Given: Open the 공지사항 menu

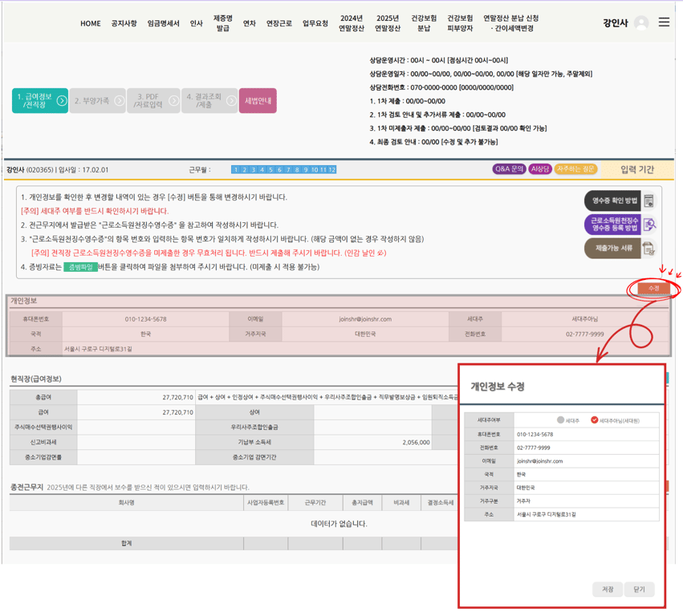Looking at the screenshot, I should point(124,23).
